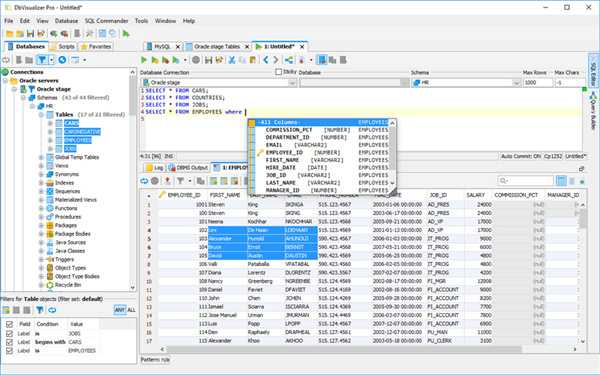Click the funnel icon in Table filter panel toolbar

coord(39,310)
